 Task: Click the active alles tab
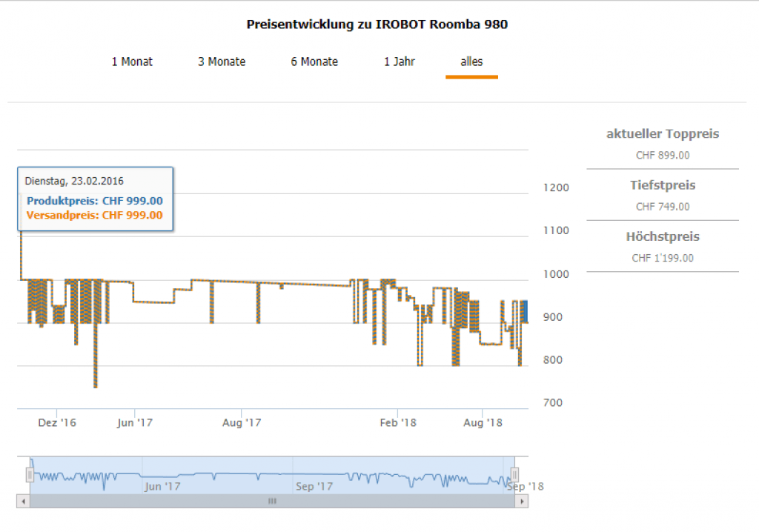point(471,61)
